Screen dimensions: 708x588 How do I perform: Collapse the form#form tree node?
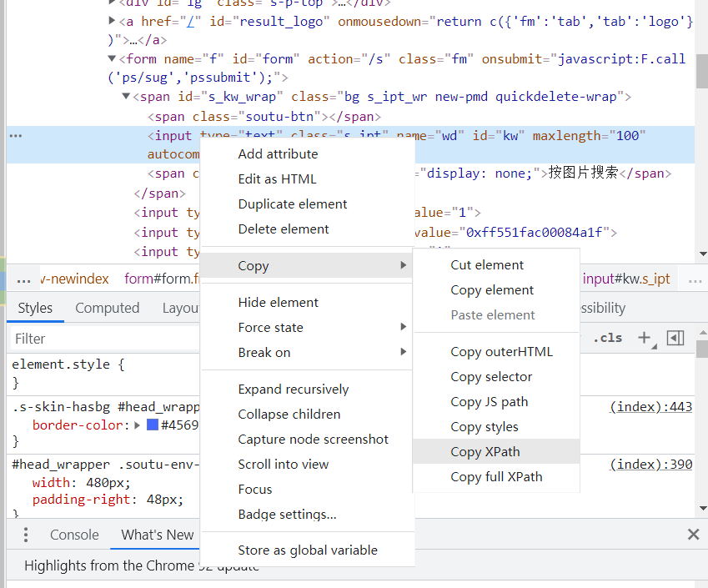(111, 58)
